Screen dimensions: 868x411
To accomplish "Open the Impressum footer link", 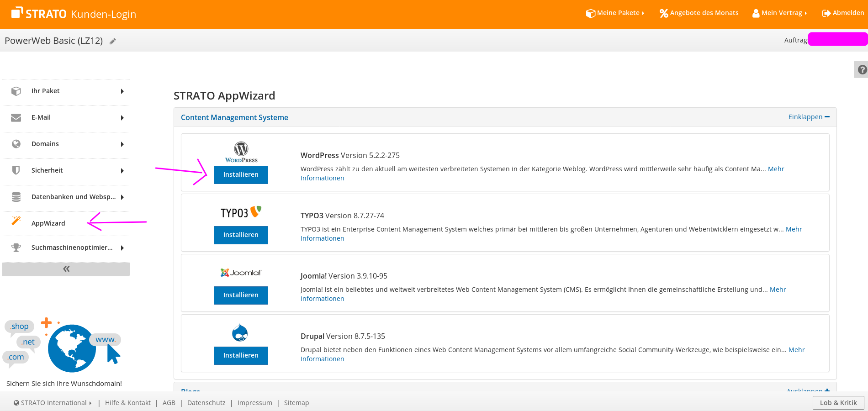I will click(x=255, y=403).
